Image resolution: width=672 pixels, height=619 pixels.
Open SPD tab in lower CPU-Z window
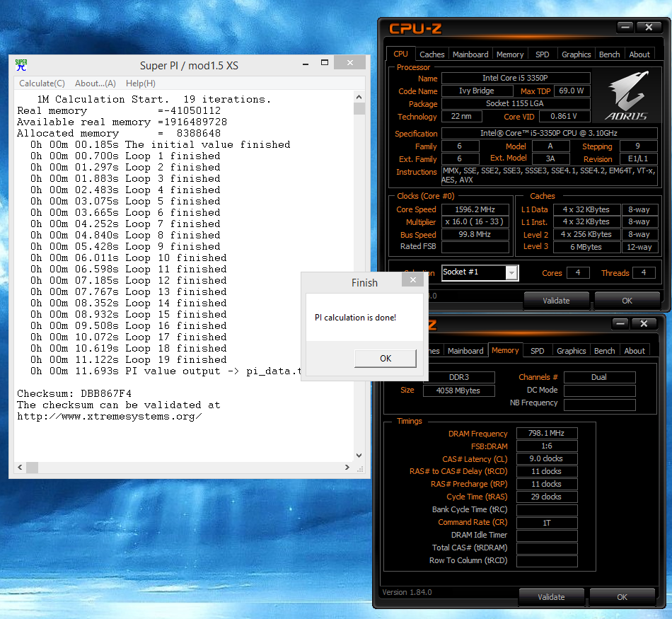(x=537, y=351)
